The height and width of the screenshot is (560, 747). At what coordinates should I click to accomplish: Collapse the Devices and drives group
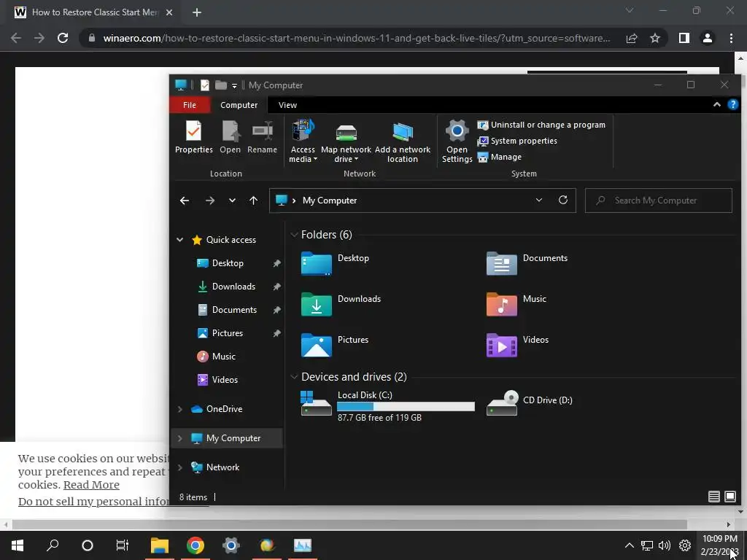tap(295, 377)
